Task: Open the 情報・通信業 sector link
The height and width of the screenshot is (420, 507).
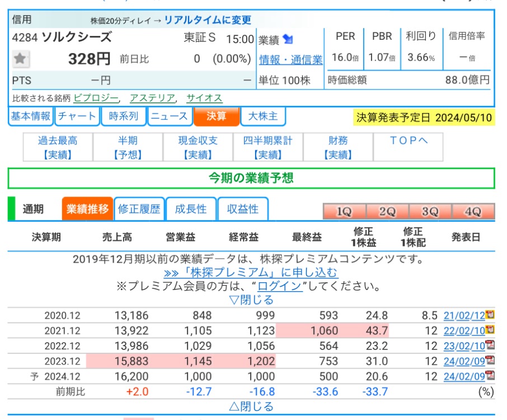Action: tap(290, 60)
